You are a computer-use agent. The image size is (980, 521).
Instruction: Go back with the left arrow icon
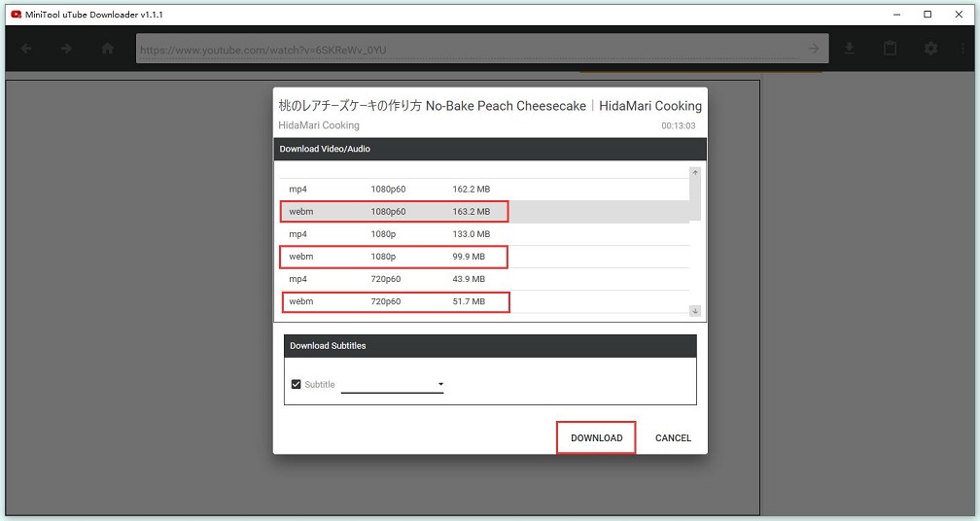click(26, 48)
